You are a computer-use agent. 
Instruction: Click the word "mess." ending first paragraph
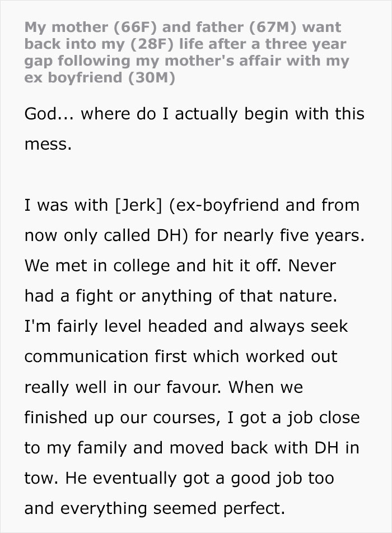coord(48,144)
